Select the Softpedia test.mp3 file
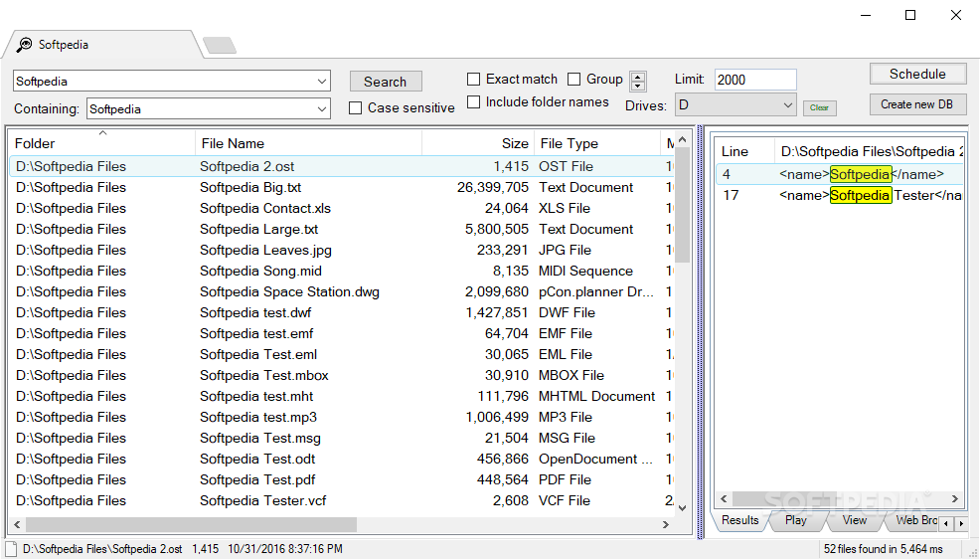Viewport: 980px width, 560px height. (258, 418)
